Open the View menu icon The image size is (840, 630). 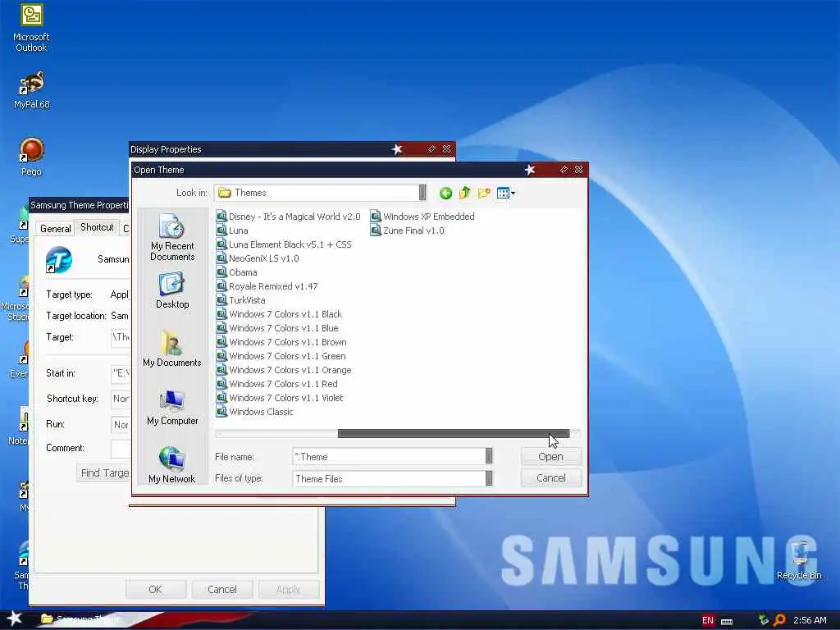tap(505, 194)
